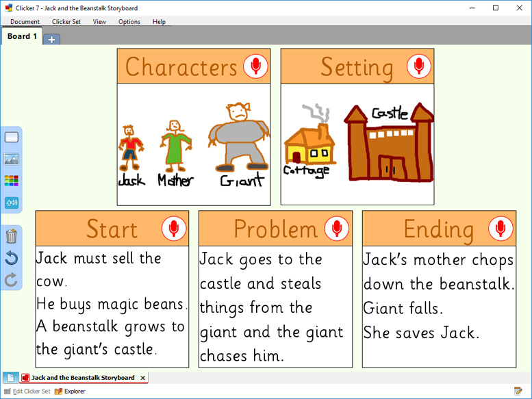The width and height of the screenshot is (532, 399).
Task: Click the sound/speech tool icon
Action: (x=12, y=203)
